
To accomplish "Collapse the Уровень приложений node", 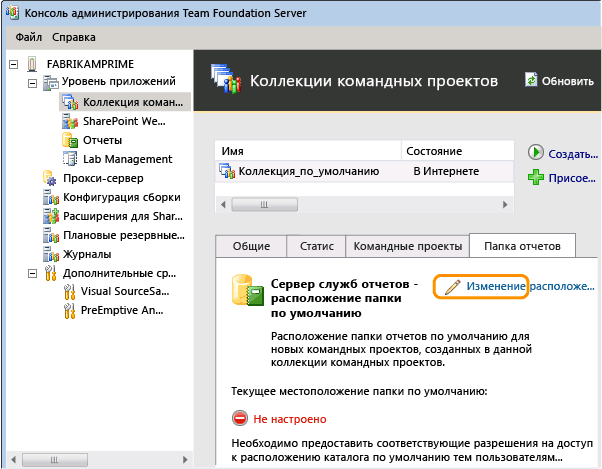I will 33,83.
